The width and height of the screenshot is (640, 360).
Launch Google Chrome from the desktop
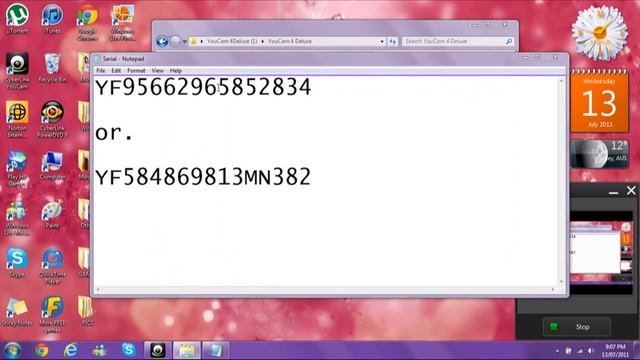pos(87,22)
